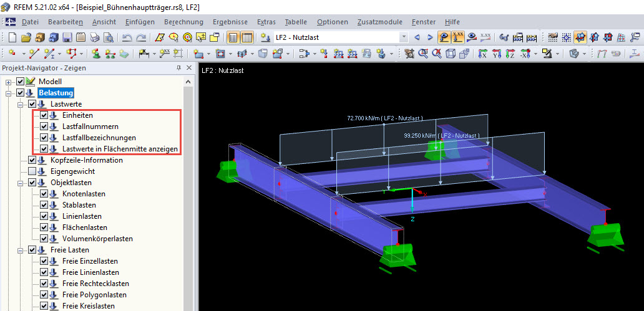Uncheck the Lastfallnummern checkbox
This screenshot has height=311, width=644.
44,127
